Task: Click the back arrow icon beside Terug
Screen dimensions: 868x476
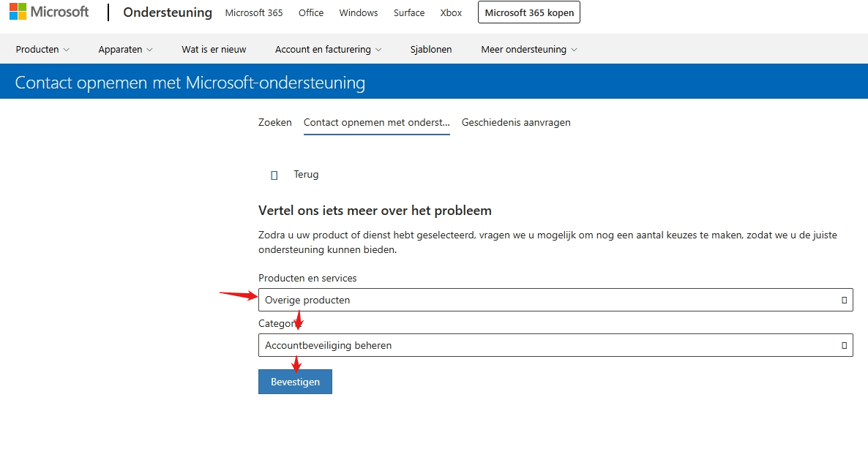Action: pos(274,175)
